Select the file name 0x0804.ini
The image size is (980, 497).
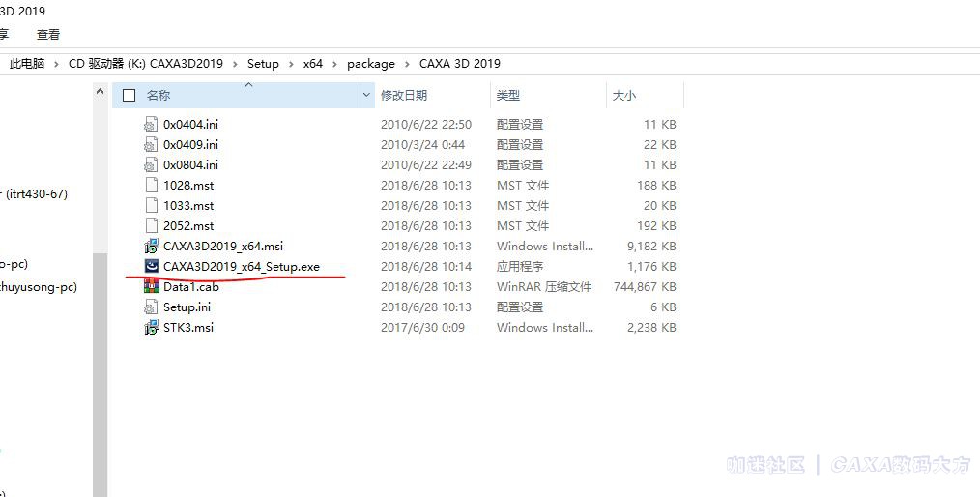point(190,165)
